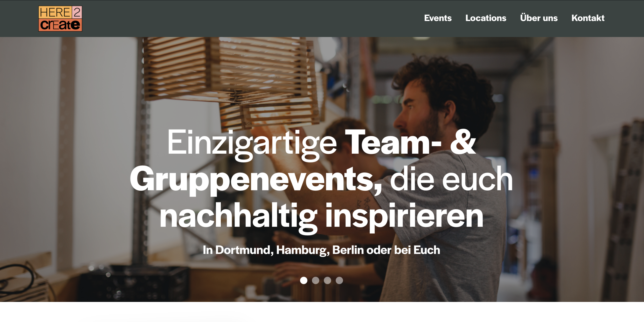644x322 pixels.
Task: Switch to the second carousel slide dot
Action: 315,280
